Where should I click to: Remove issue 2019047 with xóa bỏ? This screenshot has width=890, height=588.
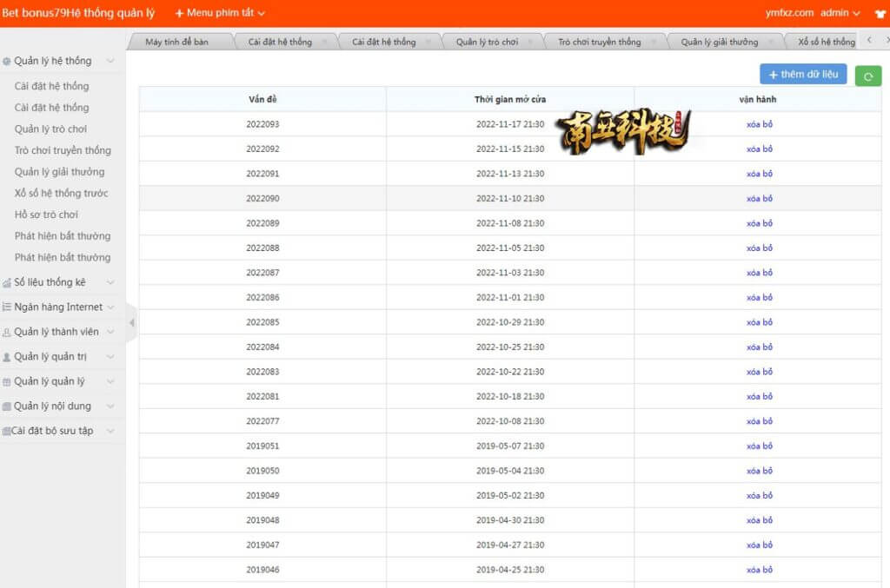(x=760, y=545)
